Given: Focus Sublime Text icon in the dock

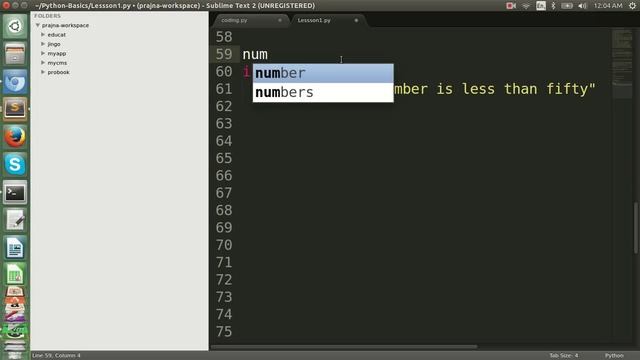Looking at the screenshot, I should click(x=15, y=109).
